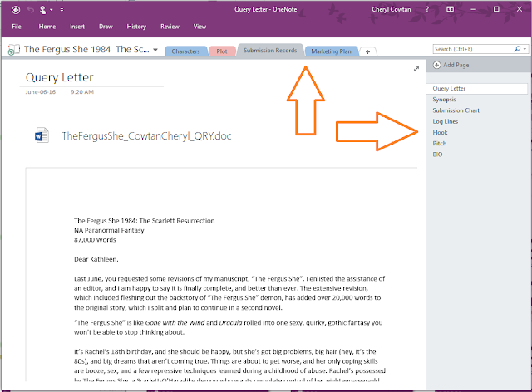Create a new section with plus tab
Viewport: 532px width, 392px height.
[x=367, y=51]
